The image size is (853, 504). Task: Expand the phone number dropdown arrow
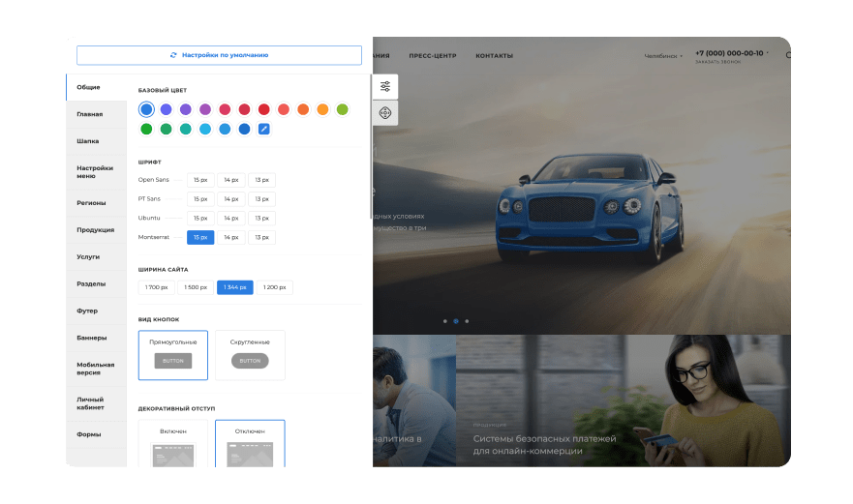click(768, 53)
